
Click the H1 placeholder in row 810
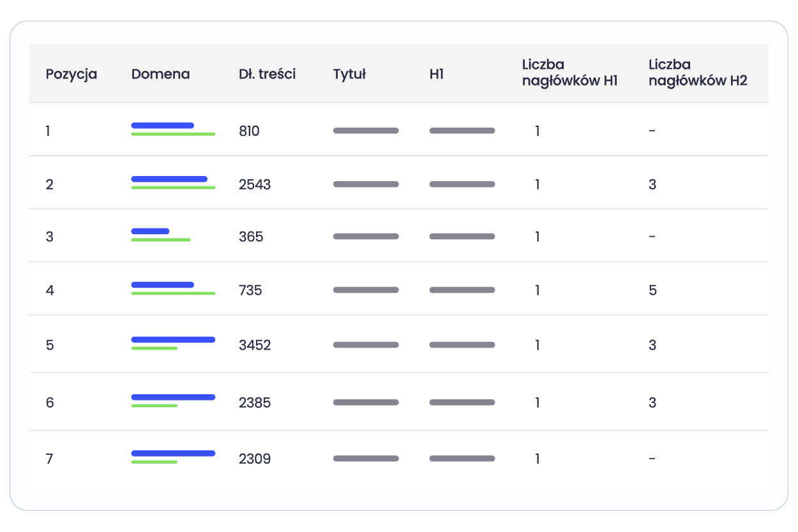click(462, 131)
